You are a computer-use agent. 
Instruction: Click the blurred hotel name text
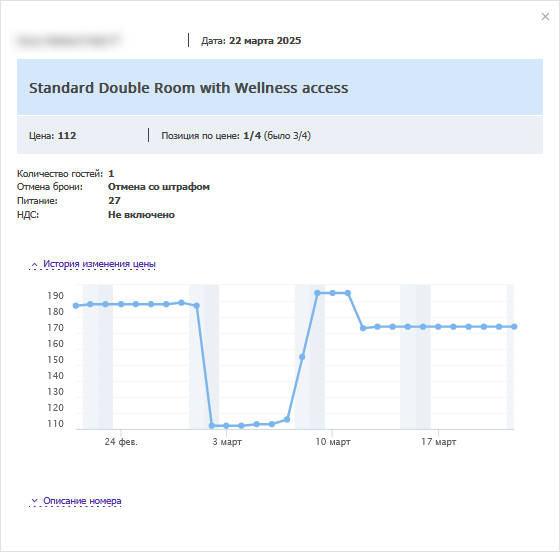pos(68,41)
